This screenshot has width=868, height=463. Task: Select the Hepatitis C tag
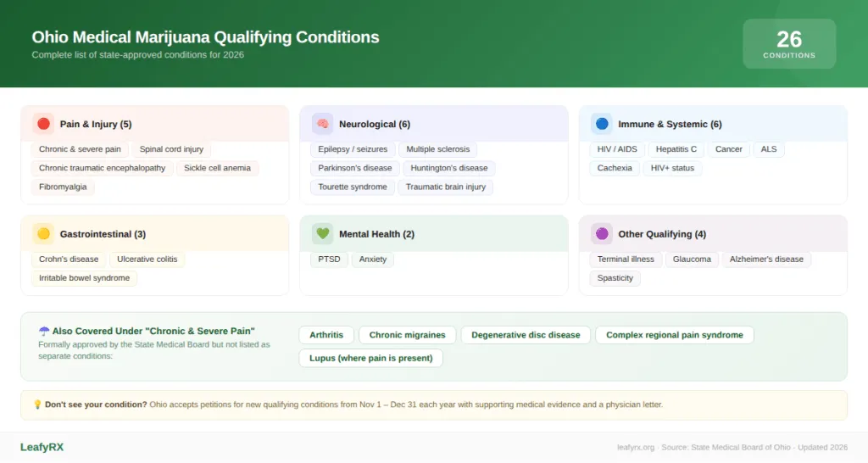tap(676, 149)
